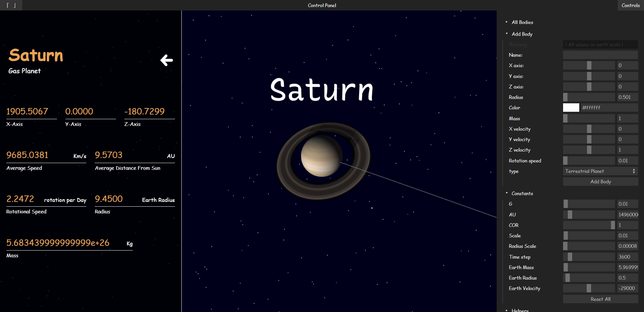Collapse the Constants folder
This screenshot has height=312, width=644.
click(x=522, y=193)
